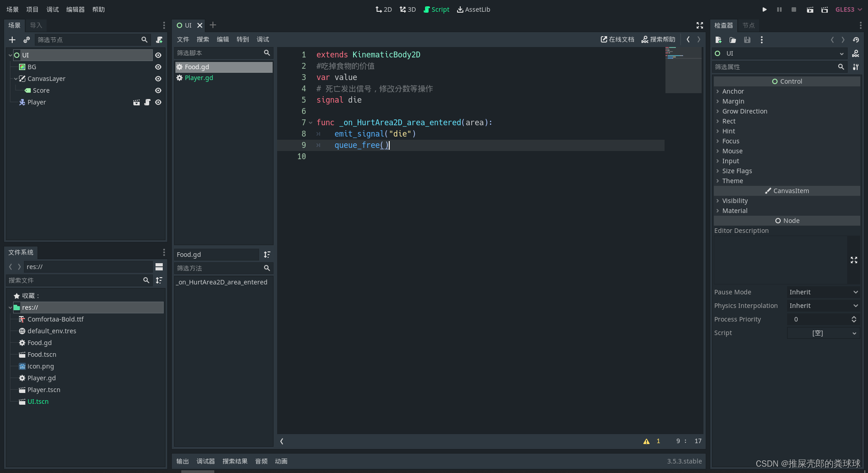Instance a child scene using the link icon
This screenshot has height=473, width=868.
27,40
